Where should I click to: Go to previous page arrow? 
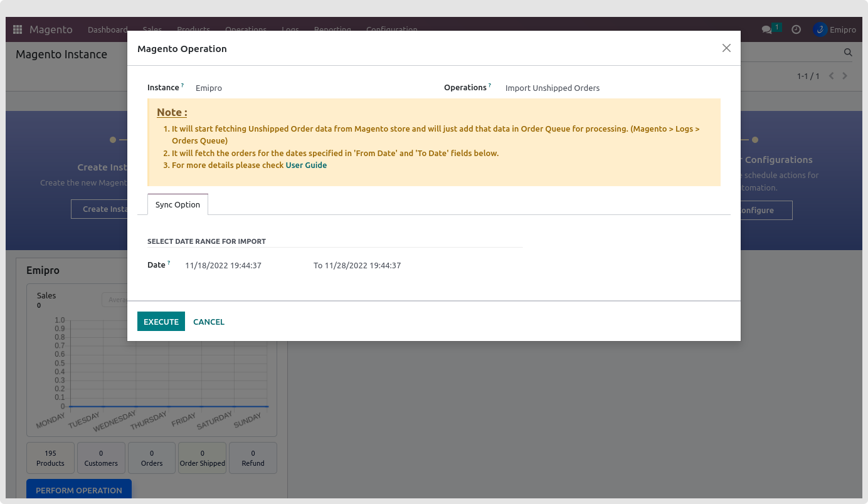point(832,76)
